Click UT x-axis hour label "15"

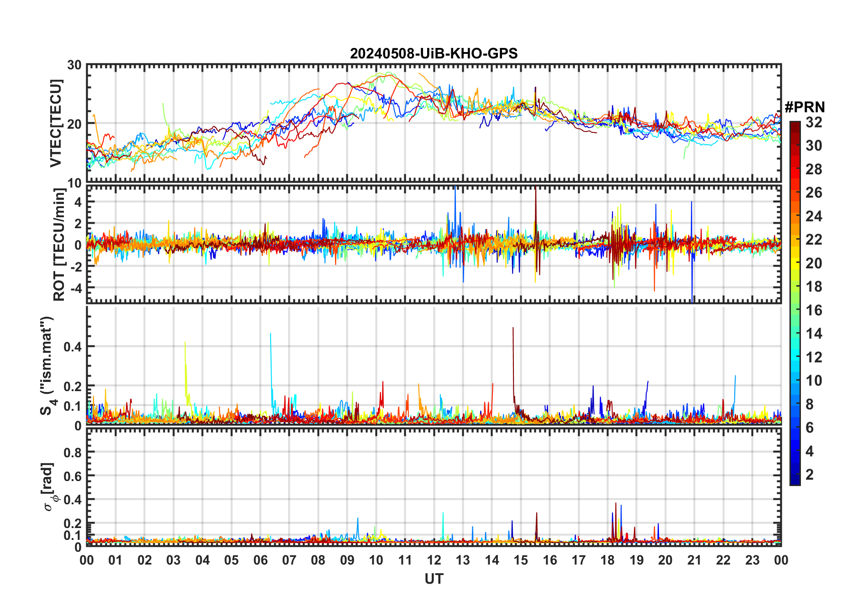521,560
